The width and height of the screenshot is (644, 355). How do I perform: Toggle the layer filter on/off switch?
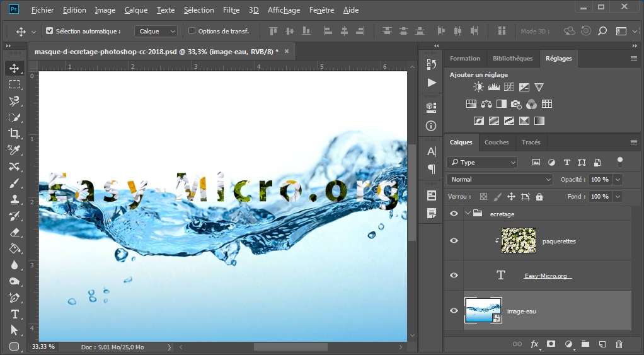pyautogui.click(x=620, y=162)
